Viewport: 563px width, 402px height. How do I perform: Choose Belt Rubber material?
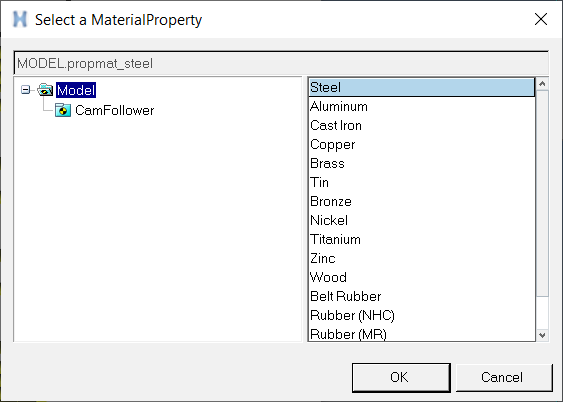(422, 296)
